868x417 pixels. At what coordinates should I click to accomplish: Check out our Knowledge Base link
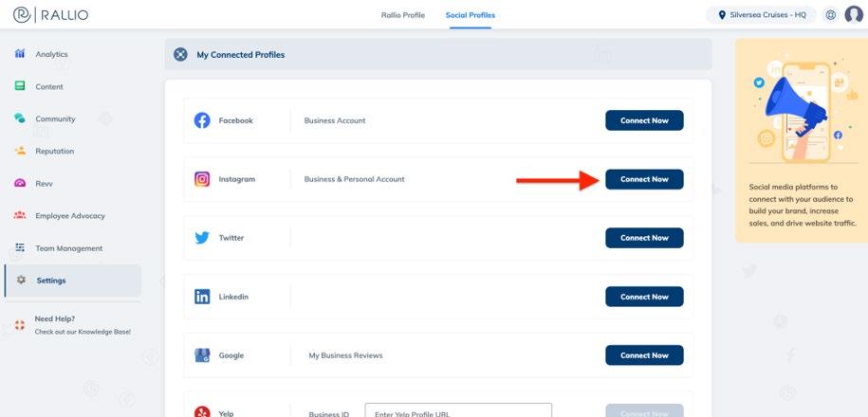click(x=83, y=332)
